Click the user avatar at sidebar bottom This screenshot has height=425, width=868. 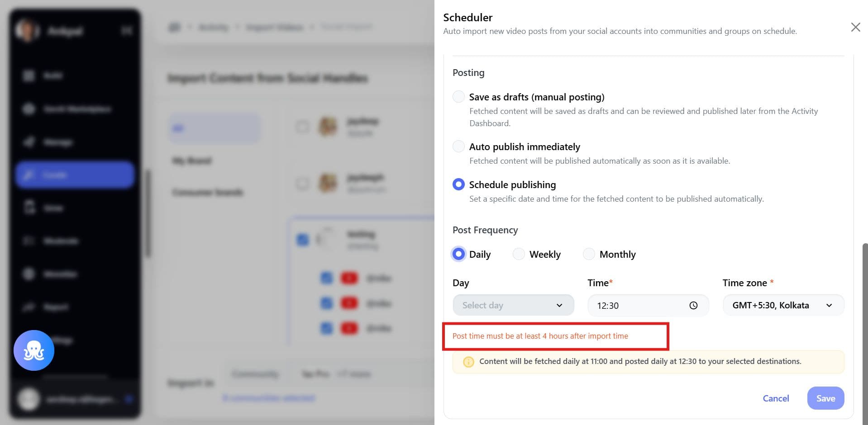point(29,399)
